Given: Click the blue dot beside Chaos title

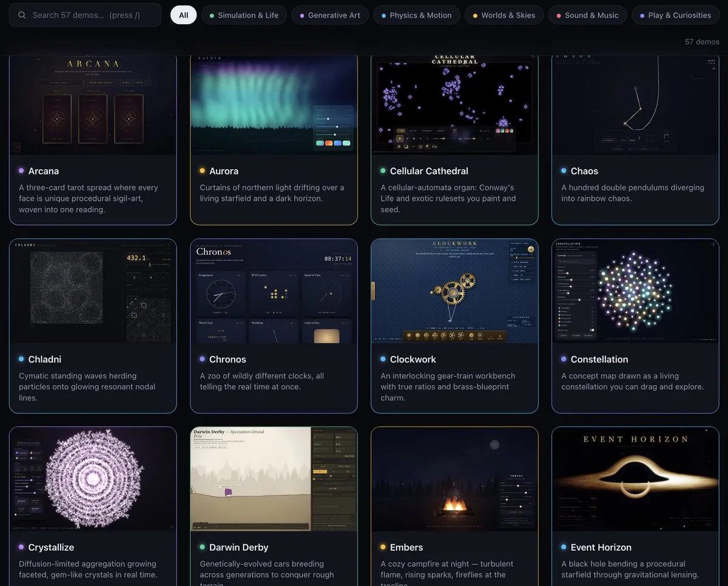Looking at the screenshot, I should [x=564, y=171].
